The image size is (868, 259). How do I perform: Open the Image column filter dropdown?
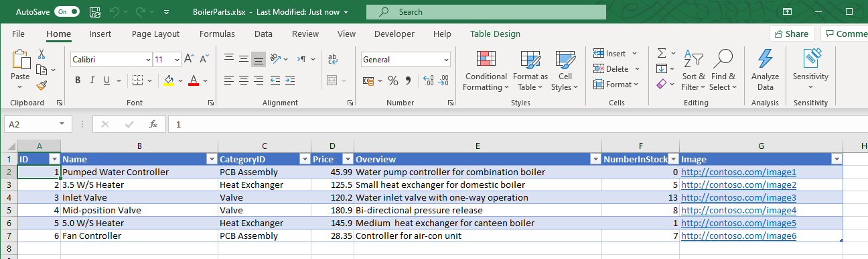pyautogui.click(x=836, y=159)
